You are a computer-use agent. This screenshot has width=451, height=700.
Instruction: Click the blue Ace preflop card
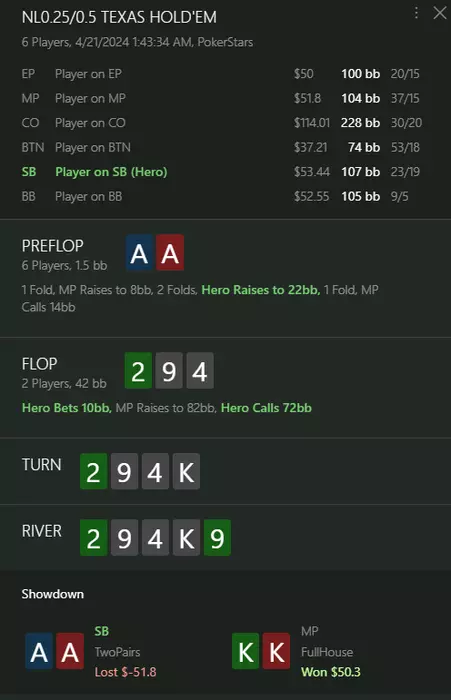pos(139,253)
